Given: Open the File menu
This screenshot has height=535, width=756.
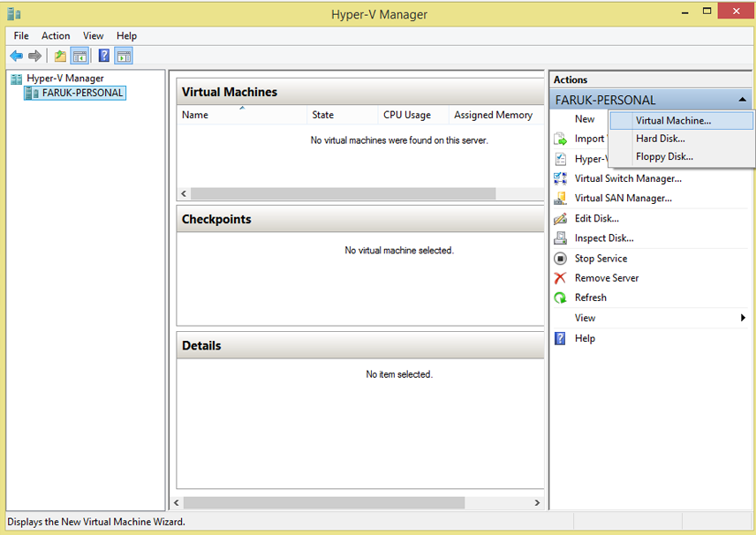Looking at the screenshot, I should tap(21, 35).
